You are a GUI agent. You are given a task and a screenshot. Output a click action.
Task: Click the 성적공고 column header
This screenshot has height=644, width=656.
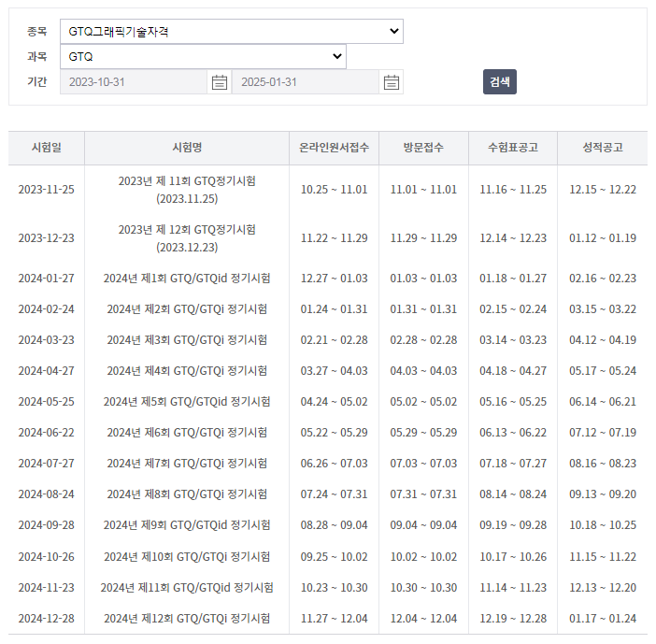(x=603, y=148)
